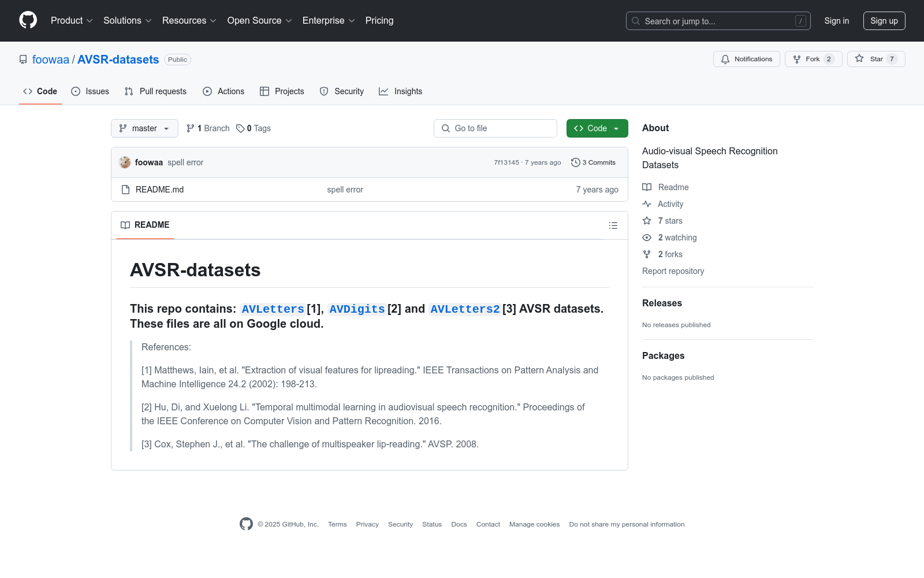The height and width of the screenshot is (578, 924).
Task: Switch to the Code tab
Action: pyautogui.click(x=40, y=91)
